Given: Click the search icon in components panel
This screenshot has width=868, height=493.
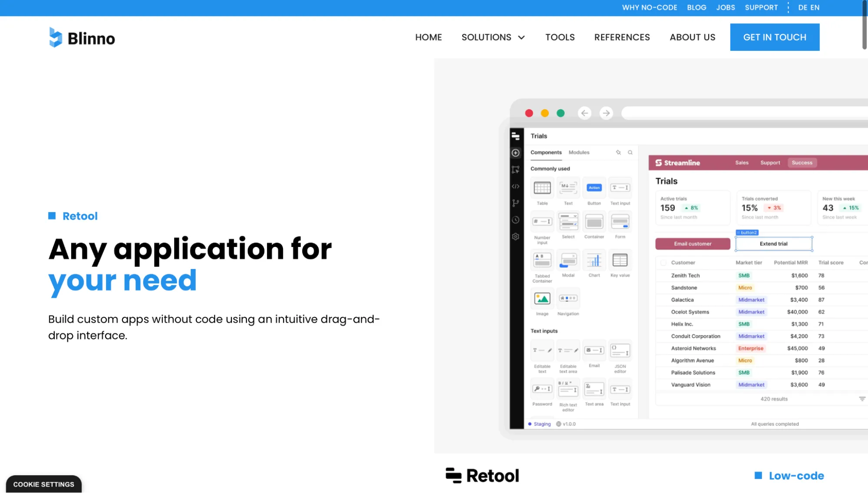Looking at the screenshot, I should click(x=630, y=152).
